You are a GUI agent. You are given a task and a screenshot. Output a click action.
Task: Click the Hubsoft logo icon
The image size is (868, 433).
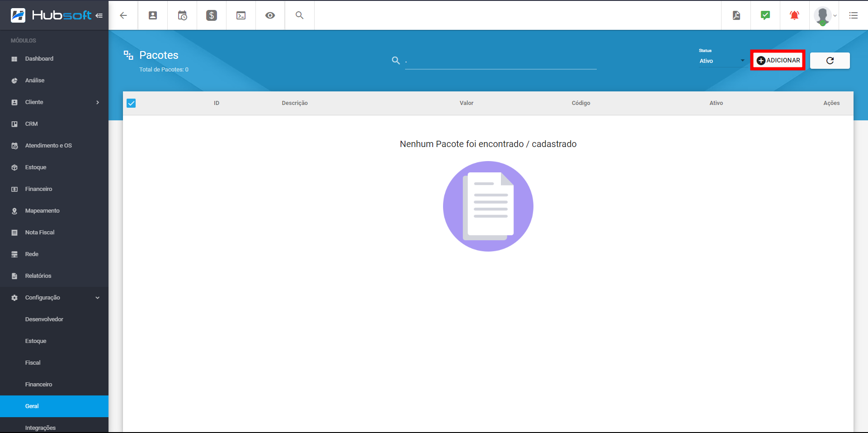click(x=18, y=15)
